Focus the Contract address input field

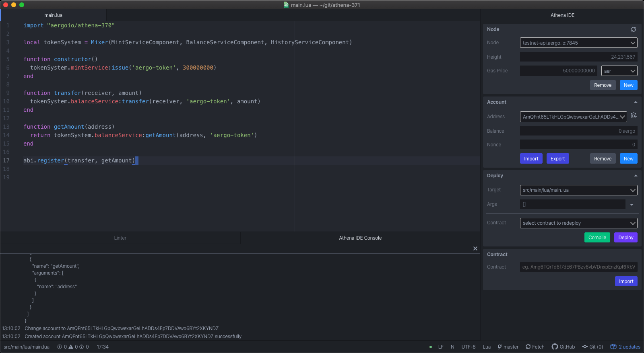click(x=578, y=267)
